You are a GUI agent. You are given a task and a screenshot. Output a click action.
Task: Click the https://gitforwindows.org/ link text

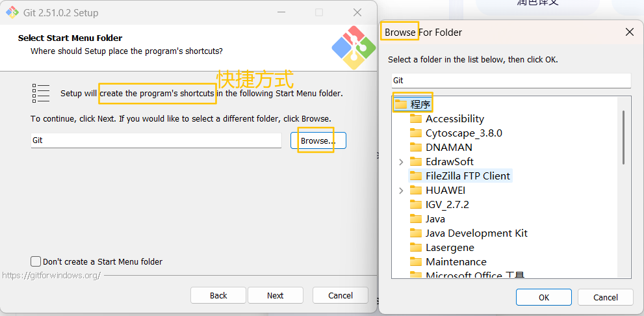coord(51,275)
